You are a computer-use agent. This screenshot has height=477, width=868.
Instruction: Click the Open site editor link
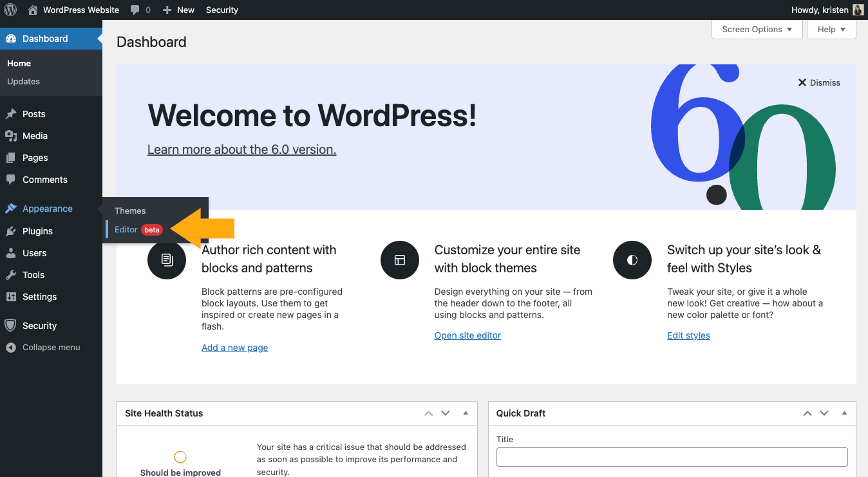(467, 335)
